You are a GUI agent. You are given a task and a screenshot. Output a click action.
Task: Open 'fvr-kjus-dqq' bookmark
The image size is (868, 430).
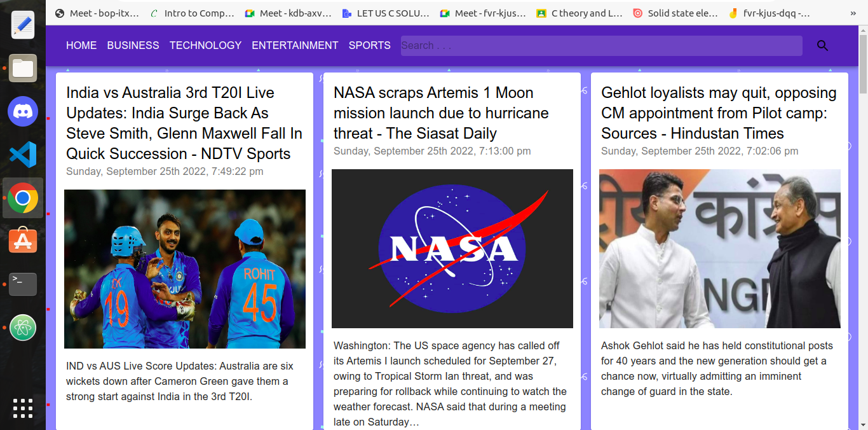(770, 13)
